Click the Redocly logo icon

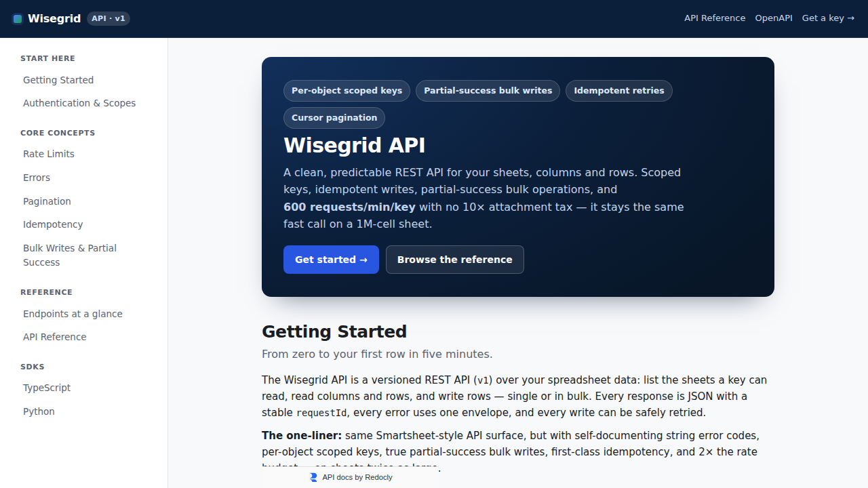pyautogui.click(x=313, y=477)
